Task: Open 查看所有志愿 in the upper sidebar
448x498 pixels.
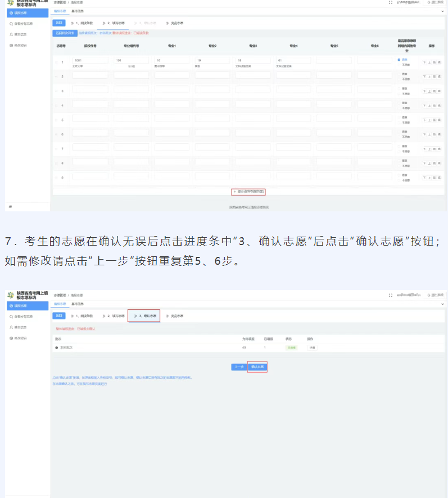Action: pos(24,24)
